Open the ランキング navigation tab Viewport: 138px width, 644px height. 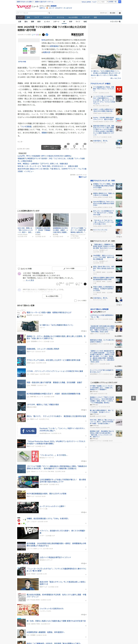[86, 17]
